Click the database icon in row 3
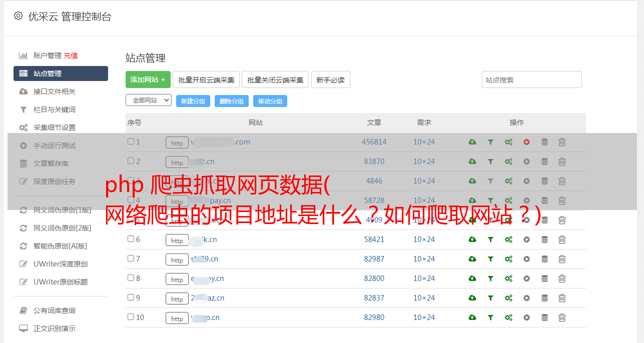This screenshot has width=644, height=343. tap(544, 181)
